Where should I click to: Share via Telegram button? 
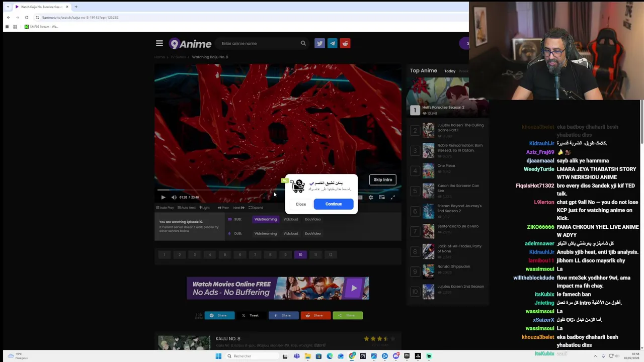pos(219,315)
